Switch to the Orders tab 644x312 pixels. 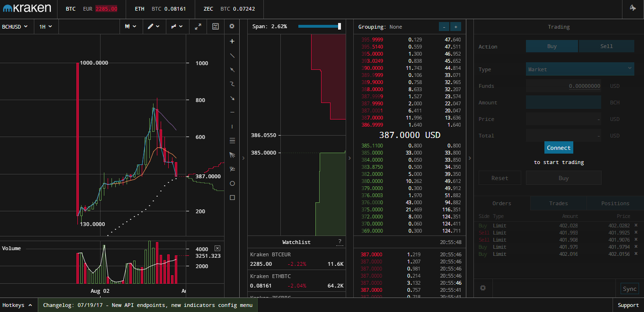click(x=502, y=203)
